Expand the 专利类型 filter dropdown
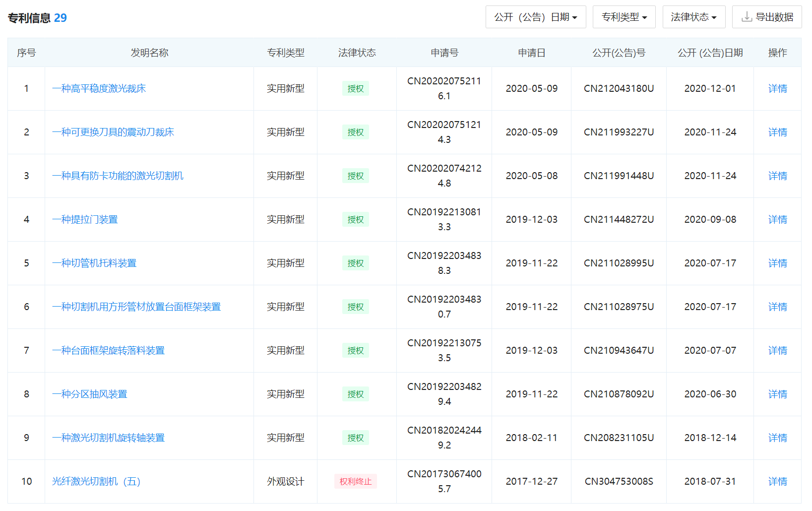 pyautogui.click(x=624, y=17)
